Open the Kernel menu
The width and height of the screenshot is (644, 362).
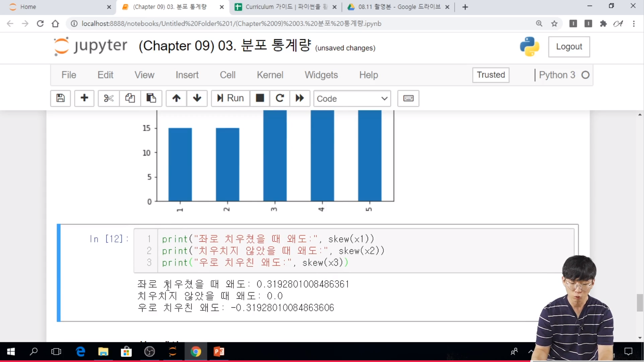270,75
